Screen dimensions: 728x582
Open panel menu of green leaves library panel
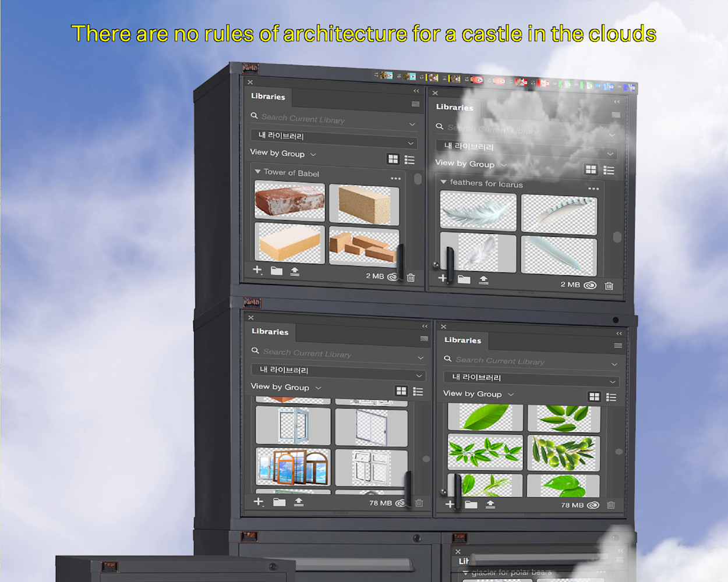pyautogui.click(x=618, y=346)
